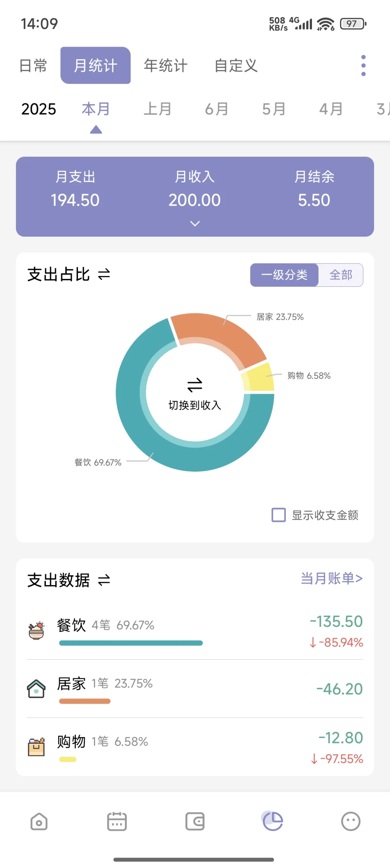Open the calendar icon in bottom bar
Screen dimensions: 390x868
[117, 822]
